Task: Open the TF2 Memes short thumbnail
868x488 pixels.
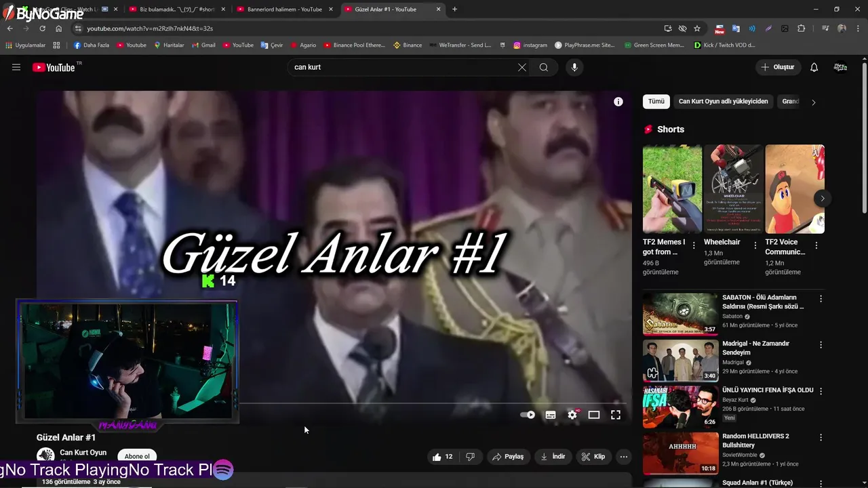Action: (x=672, y=189)
